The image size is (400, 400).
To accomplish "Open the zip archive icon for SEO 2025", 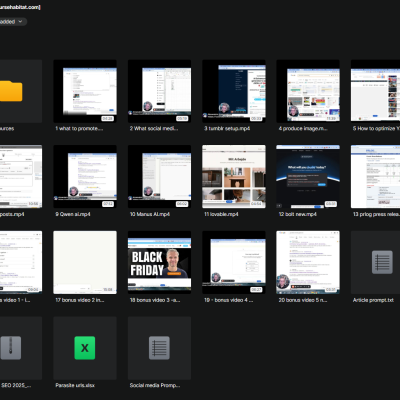I will coord(11,348).
